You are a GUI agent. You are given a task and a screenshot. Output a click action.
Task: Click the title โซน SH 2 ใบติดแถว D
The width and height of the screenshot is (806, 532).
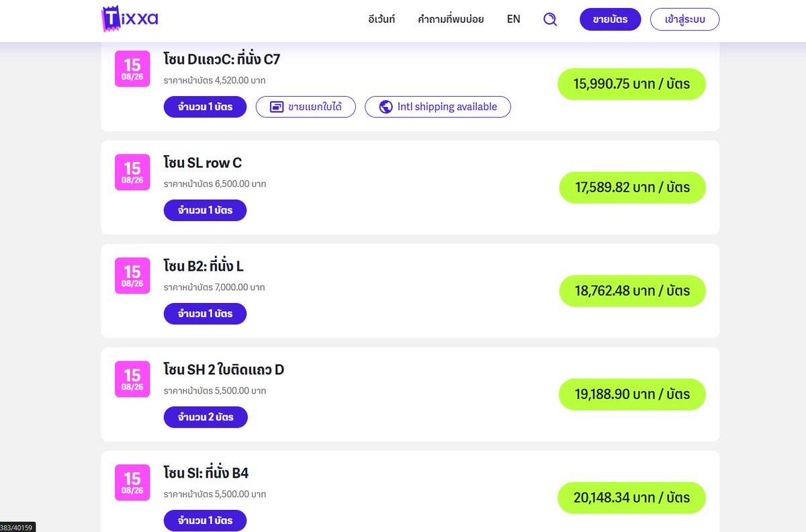(224, 369)
